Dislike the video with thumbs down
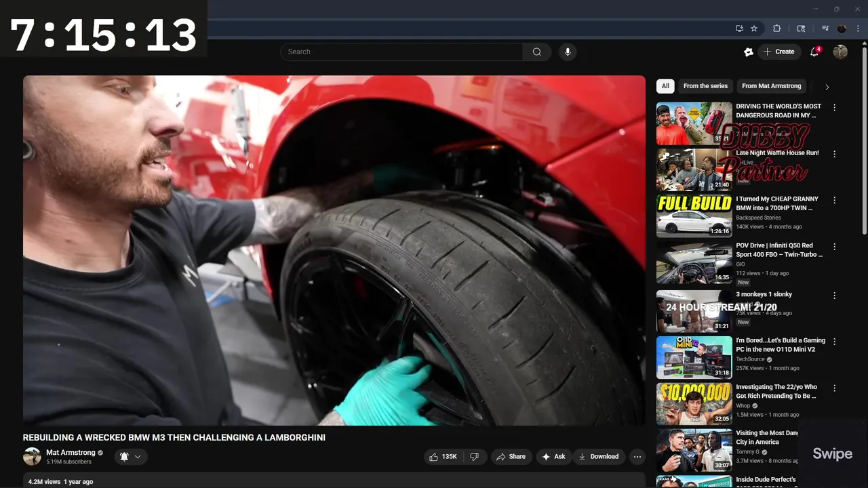This screenshot has width=868, height=488. point(474,457)
